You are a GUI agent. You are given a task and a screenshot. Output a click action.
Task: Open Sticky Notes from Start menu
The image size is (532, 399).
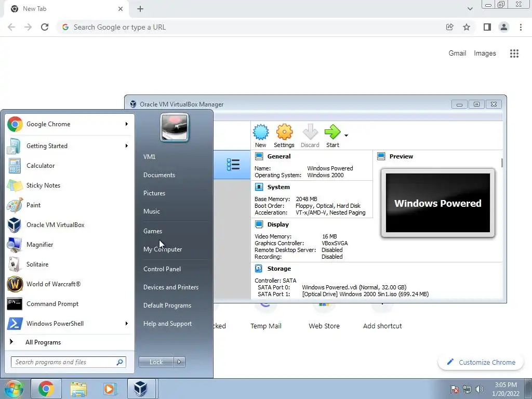tap(70, 185)
